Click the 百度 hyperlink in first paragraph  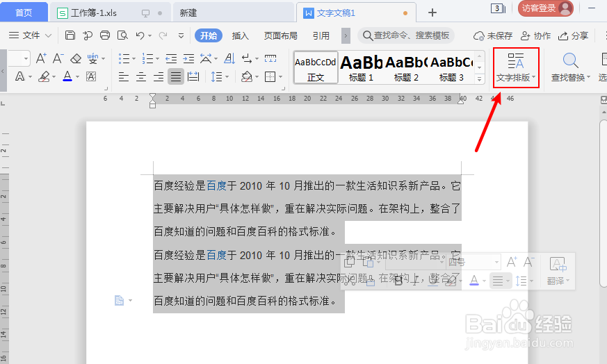[x=216, y=186]
